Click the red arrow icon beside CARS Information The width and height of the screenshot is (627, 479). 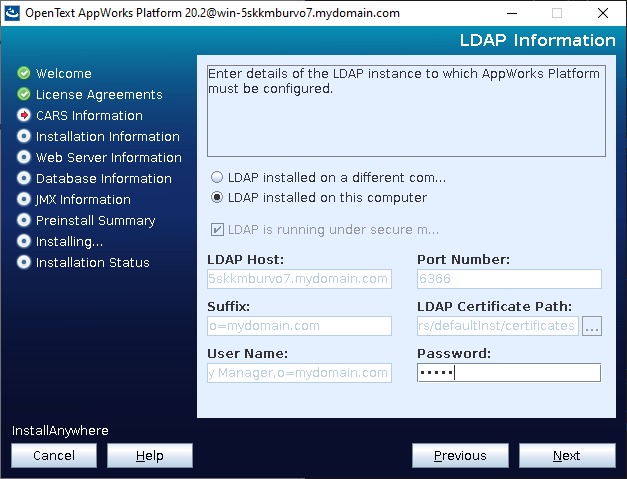tap(24, 115)
